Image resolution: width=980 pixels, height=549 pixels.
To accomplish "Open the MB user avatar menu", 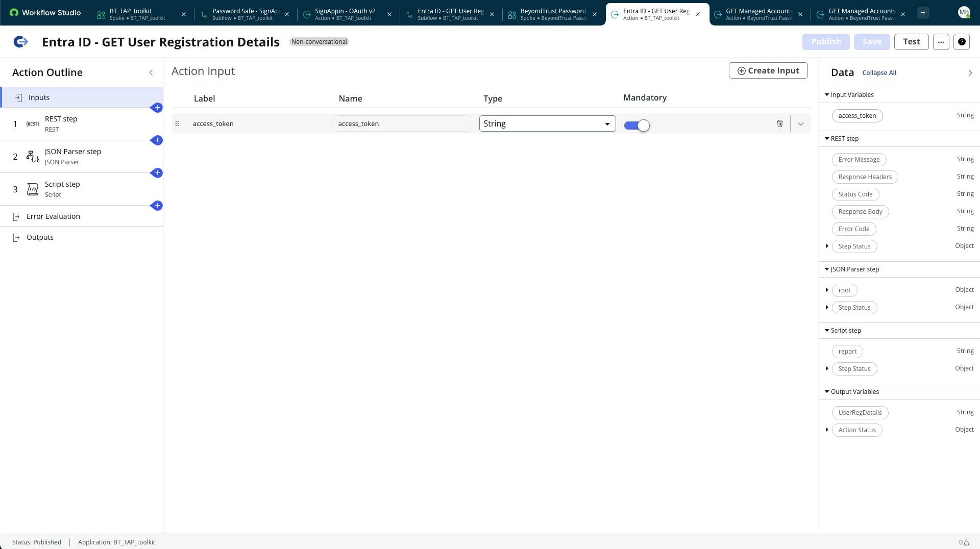I will click(964, 13).
